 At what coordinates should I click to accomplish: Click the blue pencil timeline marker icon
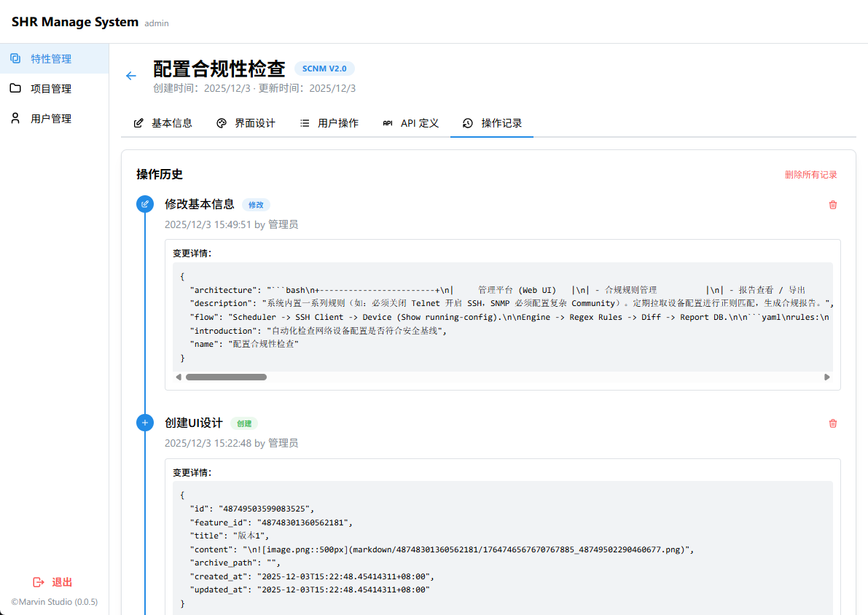click(x=145, y=204)
